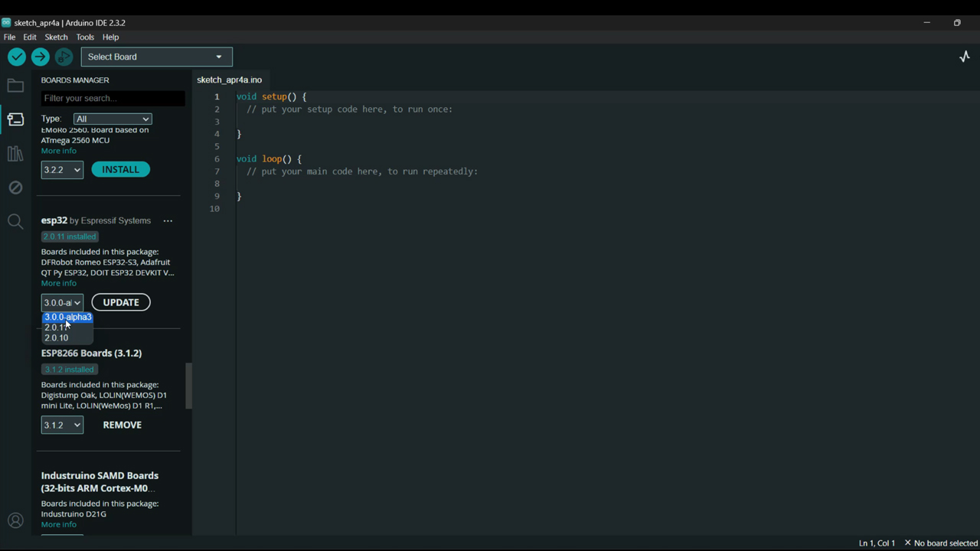Click the 'esp32 by Espressif Systems' heading
The width and height of the screenshot is (980, 551).
pos(96,220)
